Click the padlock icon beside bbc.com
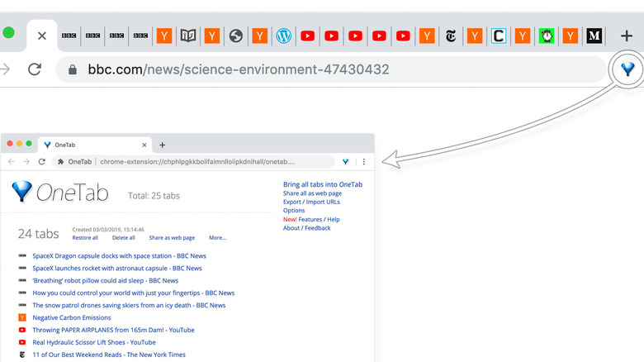The height and width of the screenshot is (362, 644). pos(73,70)
